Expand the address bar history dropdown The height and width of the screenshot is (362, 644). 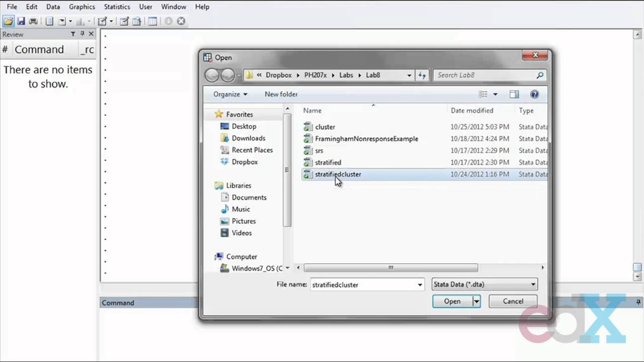pos(409,75)
